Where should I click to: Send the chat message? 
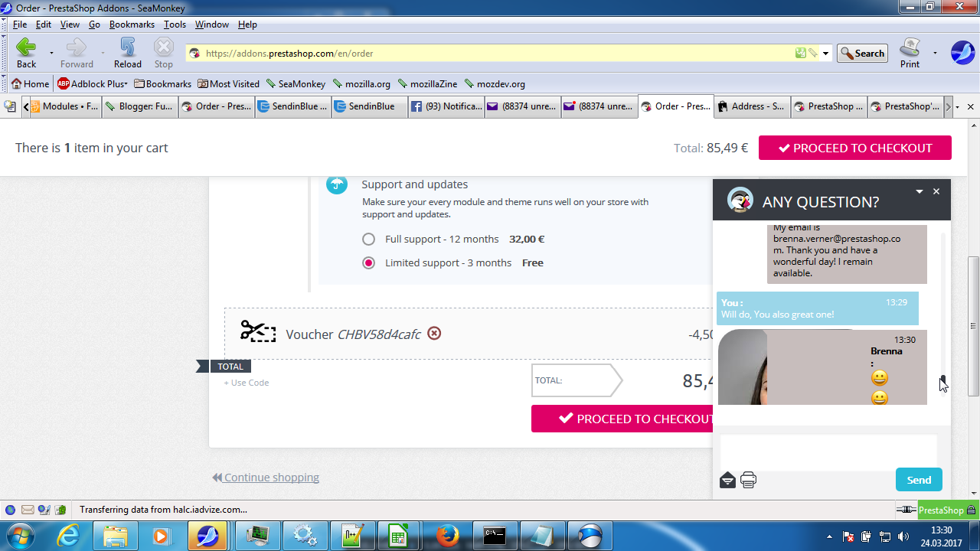tap(919, 480)
